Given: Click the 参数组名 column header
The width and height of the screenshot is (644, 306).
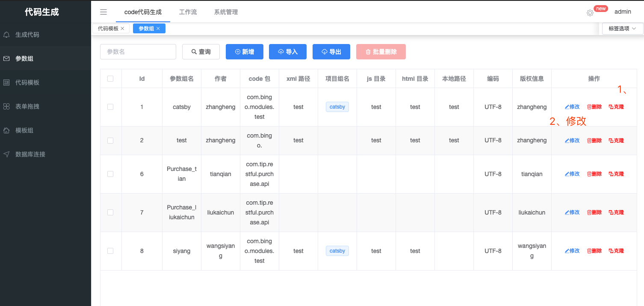Looking at the screenshot, I should click(182, 79).
